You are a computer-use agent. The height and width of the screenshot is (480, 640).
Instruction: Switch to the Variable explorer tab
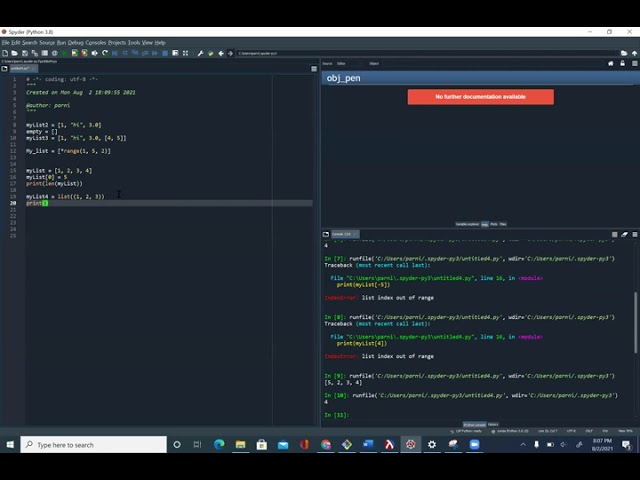pos(467,224)
